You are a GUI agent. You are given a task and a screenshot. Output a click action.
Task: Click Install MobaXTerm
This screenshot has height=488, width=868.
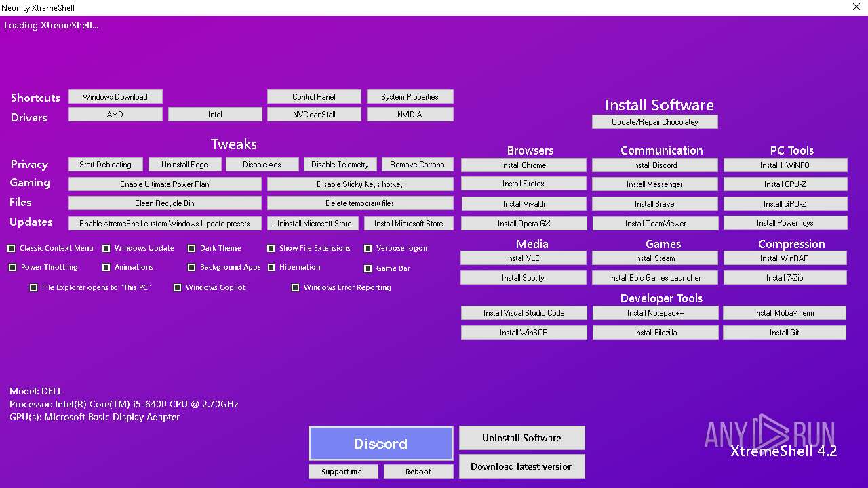point(785,313)
